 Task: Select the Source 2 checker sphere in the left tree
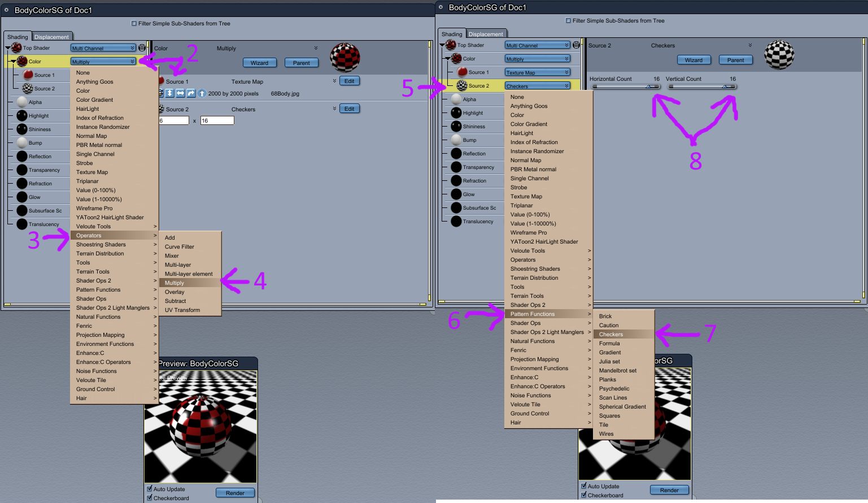coord(28,89)
